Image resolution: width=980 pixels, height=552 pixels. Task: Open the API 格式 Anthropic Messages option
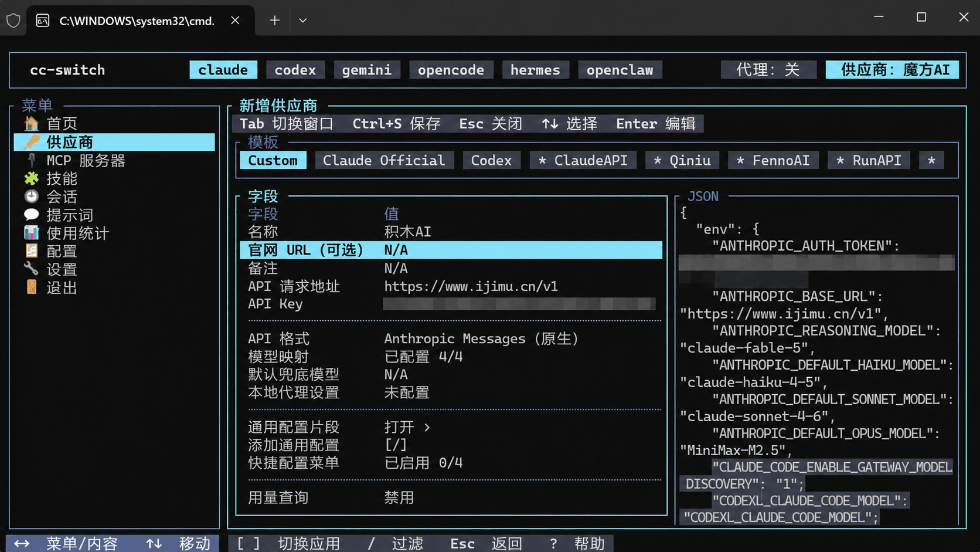451,338
